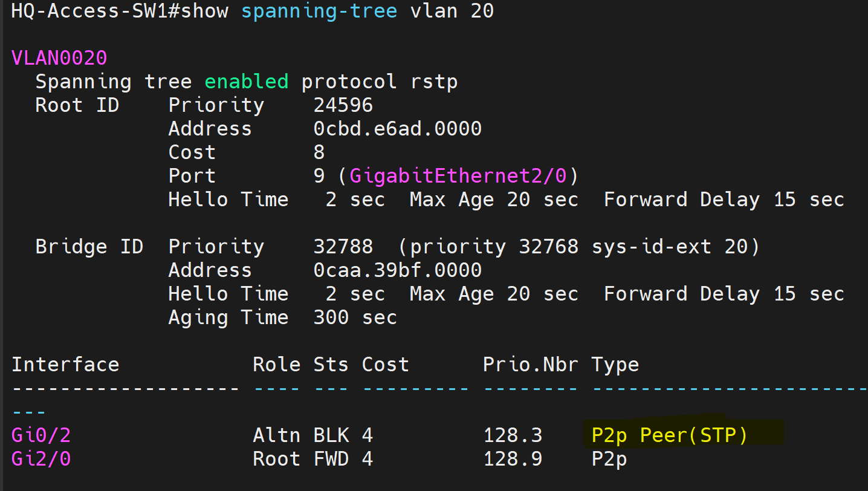The width and height of the screenshot is (868, 491).
Task: Click the FWD status text
Action: click(331, 459)
